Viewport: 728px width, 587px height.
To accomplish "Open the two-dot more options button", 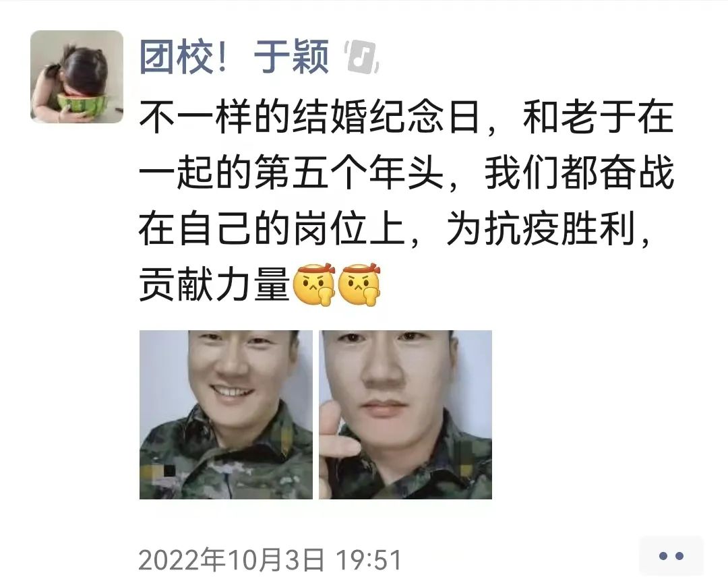I will (x=671, y=555).
